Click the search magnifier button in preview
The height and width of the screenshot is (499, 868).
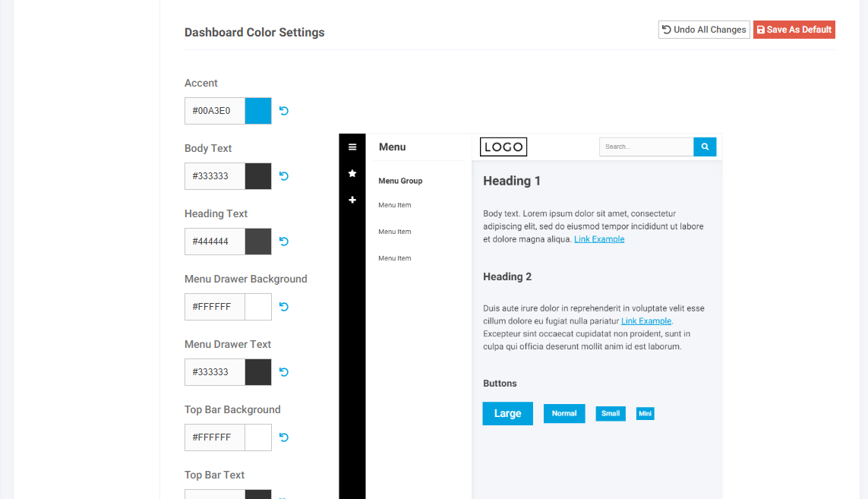(x=705, y=147)
